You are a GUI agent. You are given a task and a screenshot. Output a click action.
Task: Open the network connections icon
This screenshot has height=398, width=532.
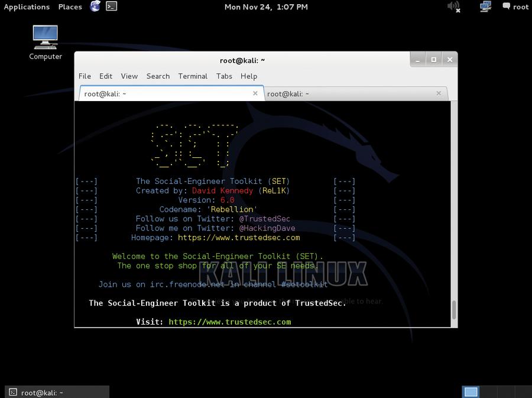click(x=485, y=7)
